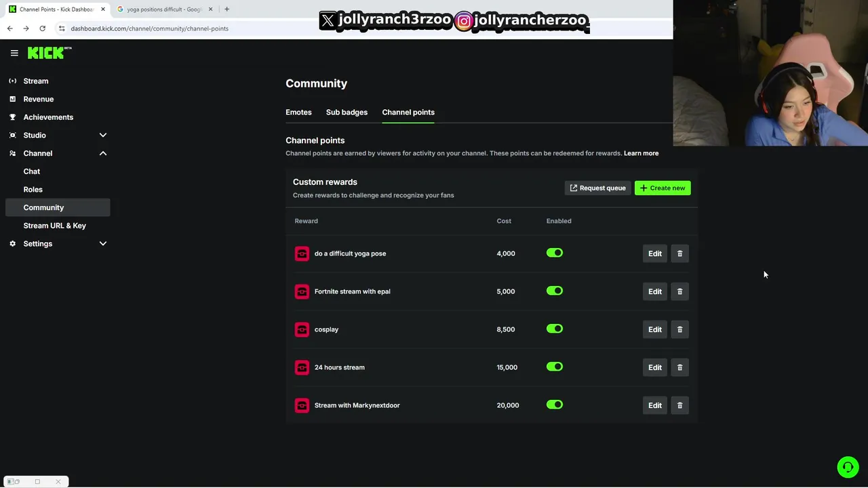Click the Create new reward button

[x=663, y=188]
